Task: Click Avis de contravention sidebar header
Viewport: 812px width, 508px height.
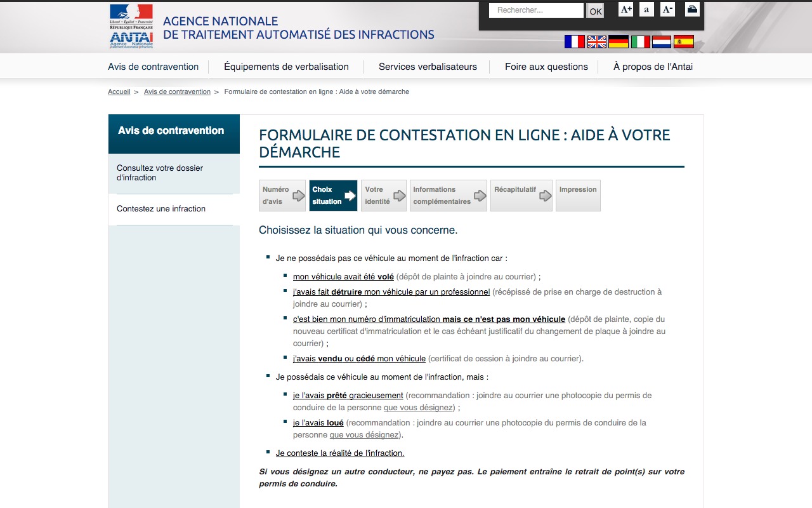Action: (x=174, y=133)
